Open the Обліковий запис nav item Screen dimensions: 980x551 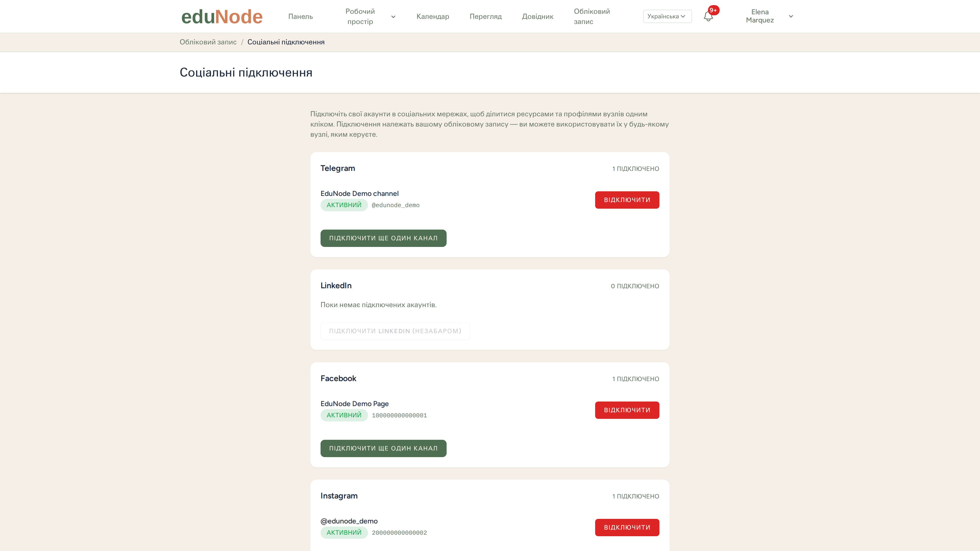(592, 16)
